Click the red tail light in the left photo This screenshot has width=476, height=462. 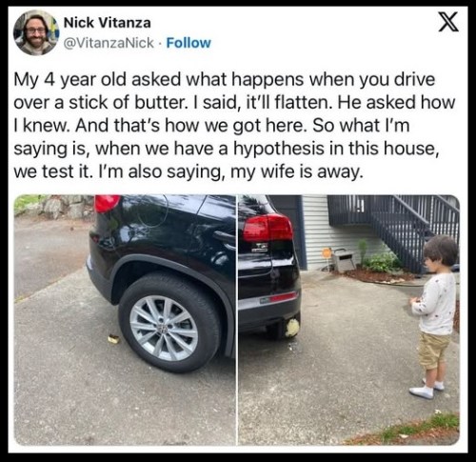[x=107, y=203]
